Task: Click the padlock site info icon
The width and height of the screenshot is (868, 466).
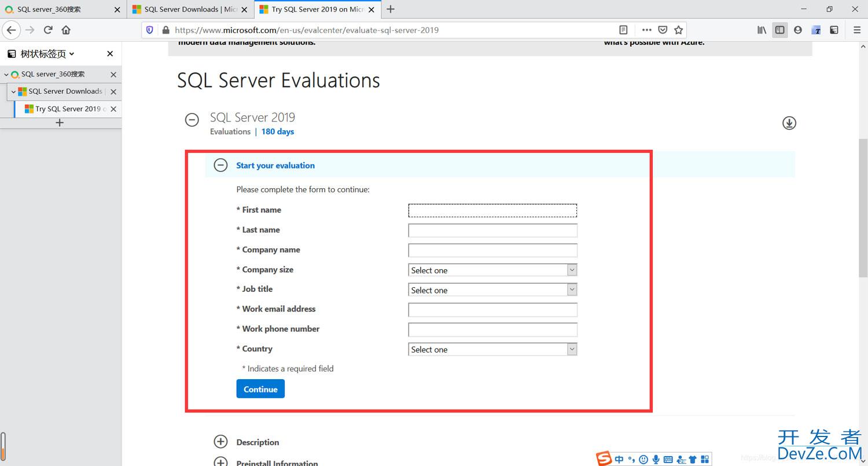Action: 166,30
